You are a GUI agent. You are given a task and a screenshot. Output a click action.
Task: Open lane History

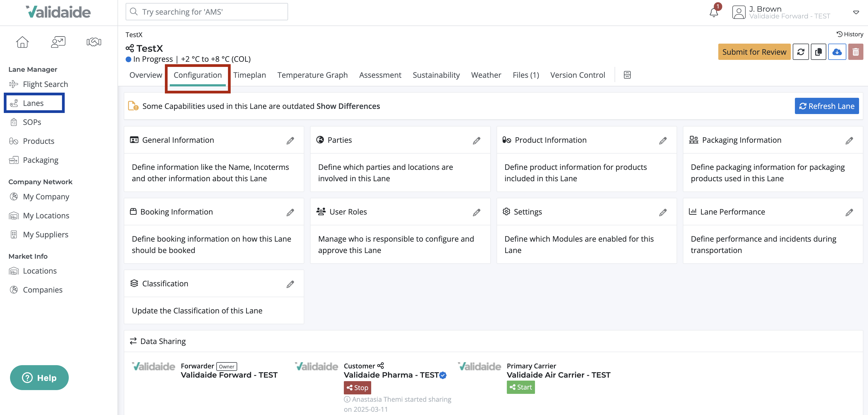click(x=850, y=34)
